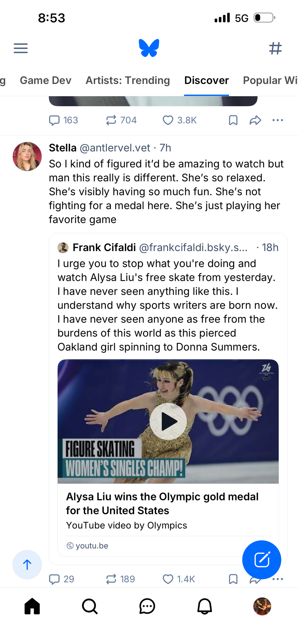Open more options for top post

pos(278,120)
